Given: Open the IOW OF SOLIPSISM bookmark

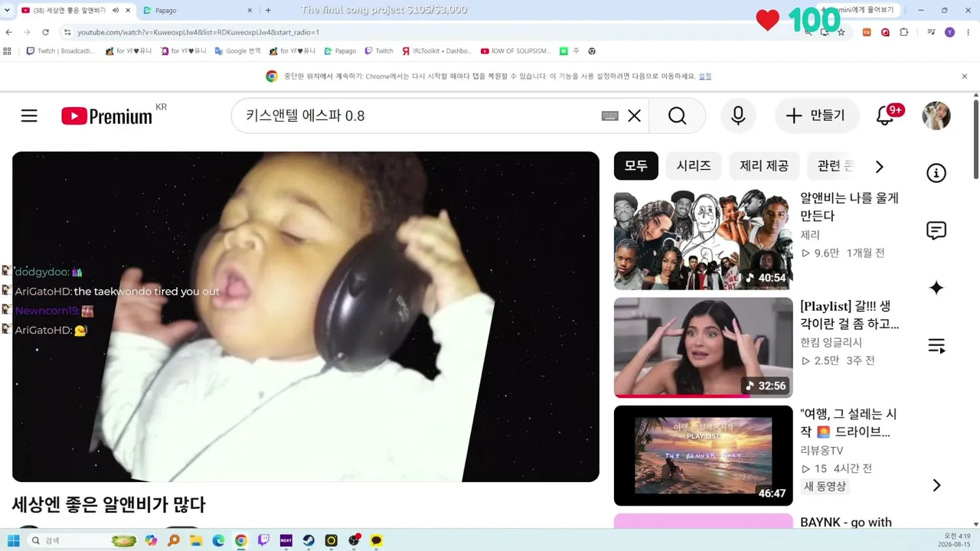Looking at the screenshot, I should [x=515, y=51].
